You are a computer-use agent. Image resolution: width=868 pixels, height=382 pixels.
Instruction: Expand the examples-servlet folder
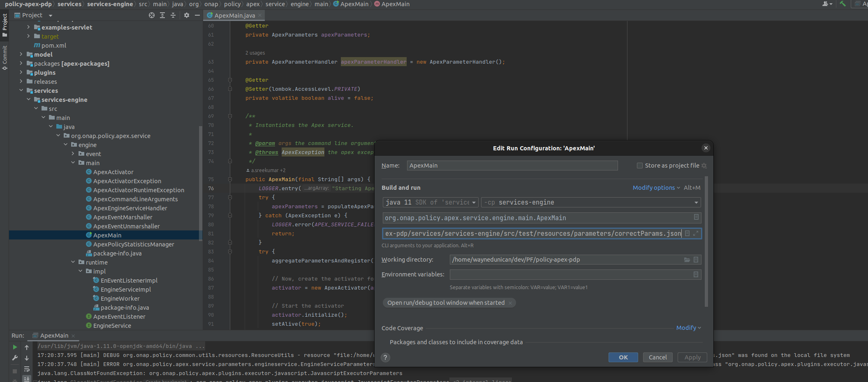(x=28, y=27)
